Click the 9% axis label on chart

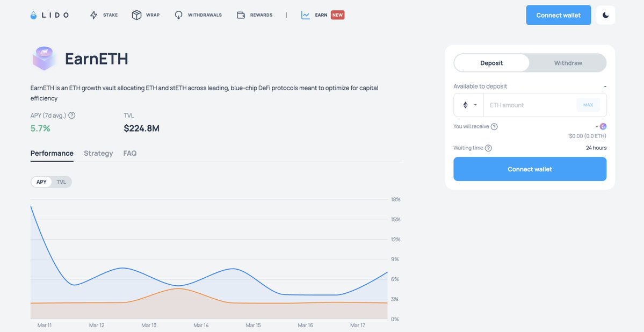point(395,259)
